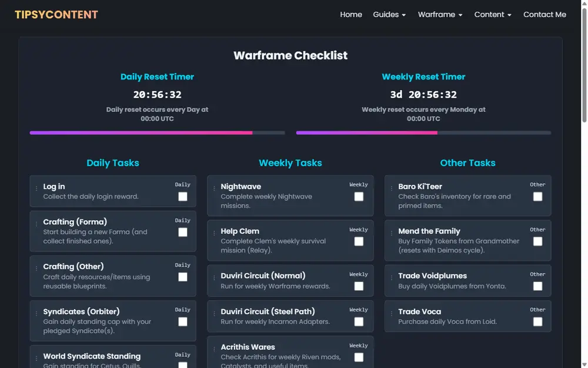Viewport: 588px width, 368px height.
Task: Click the Warframe Checklist title
Action: click(x=290, y=55)
